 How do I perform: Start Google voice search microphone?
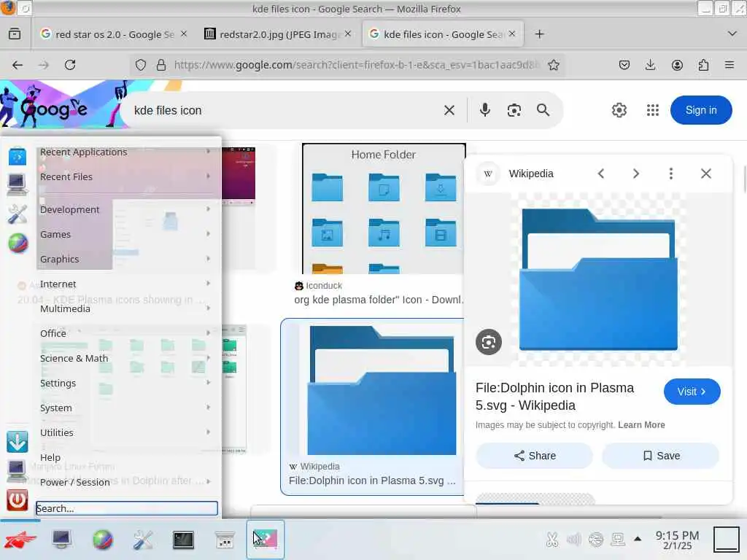pos(485,110)
